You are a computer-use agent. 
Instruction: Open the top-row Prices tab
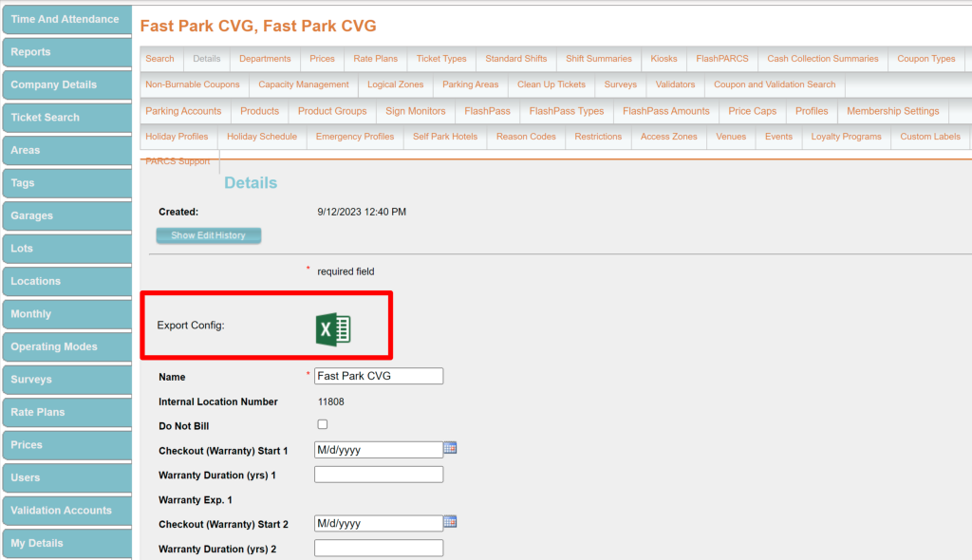[323, 59]
